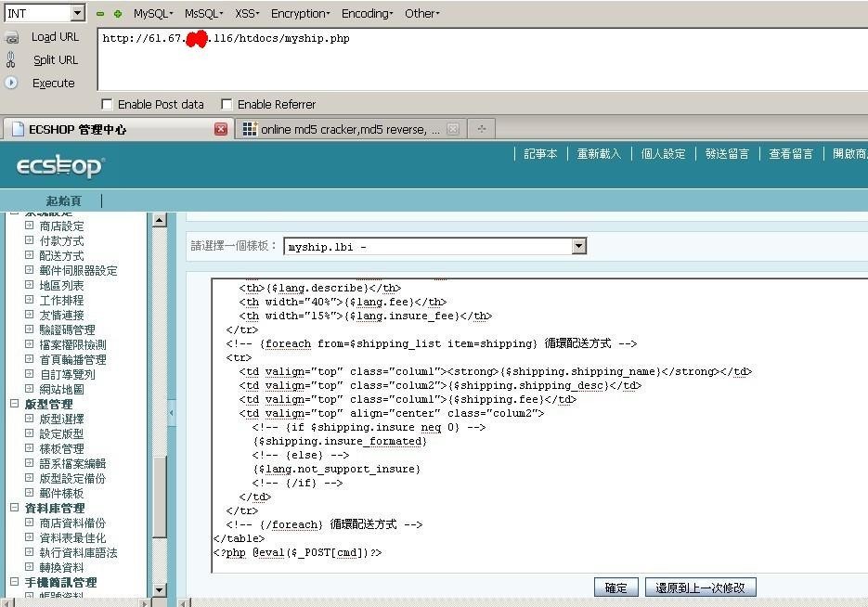Open the Encoding menu
868x607 pixels.
(x=368, y=14)
